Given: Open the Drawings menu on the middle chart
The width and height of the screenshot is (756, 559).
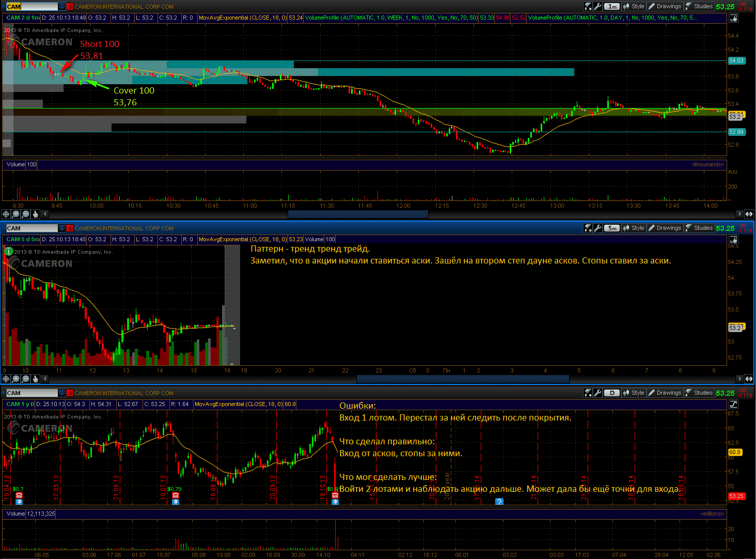Looking at the screenshot, I should coord(665,228).
